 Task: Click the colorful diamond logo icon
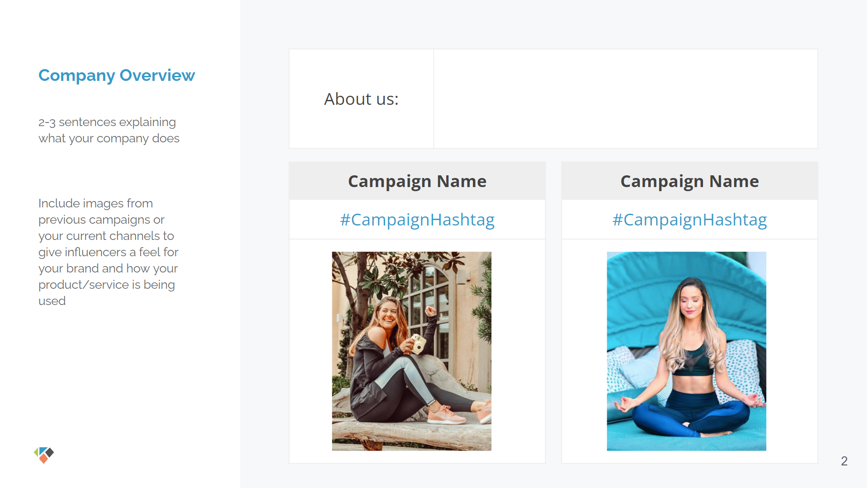pyautogui.click(x=44, y=455)
